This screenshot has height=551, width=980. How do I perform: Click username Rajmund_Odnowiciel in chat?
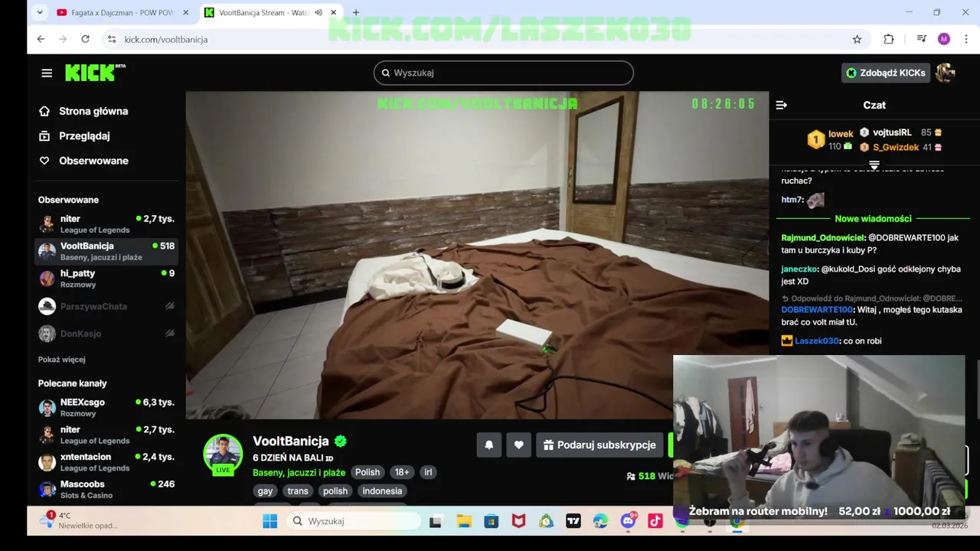pos(823,238)
